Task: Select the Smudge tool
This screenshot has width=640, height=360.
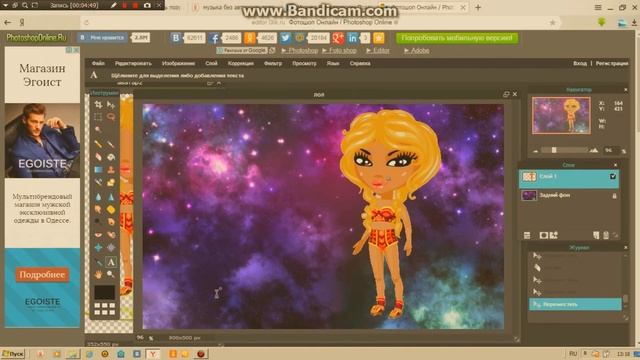Action: click(x=98, y=209)
